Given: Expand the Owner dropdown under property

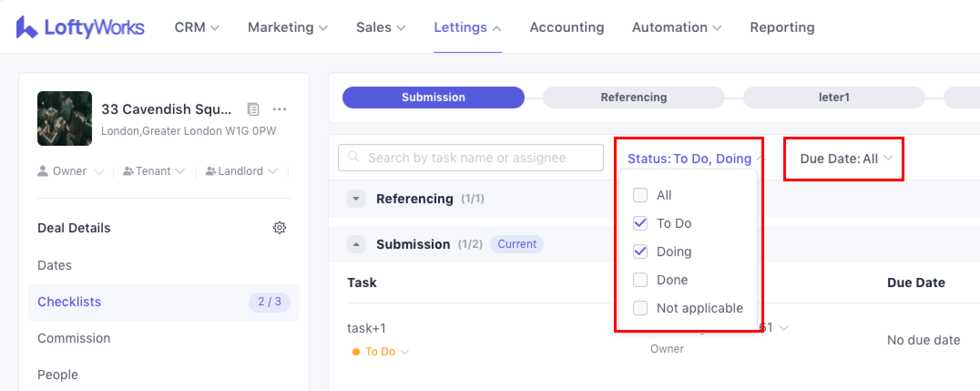Looking at the screenshot, I should [71, 171].
